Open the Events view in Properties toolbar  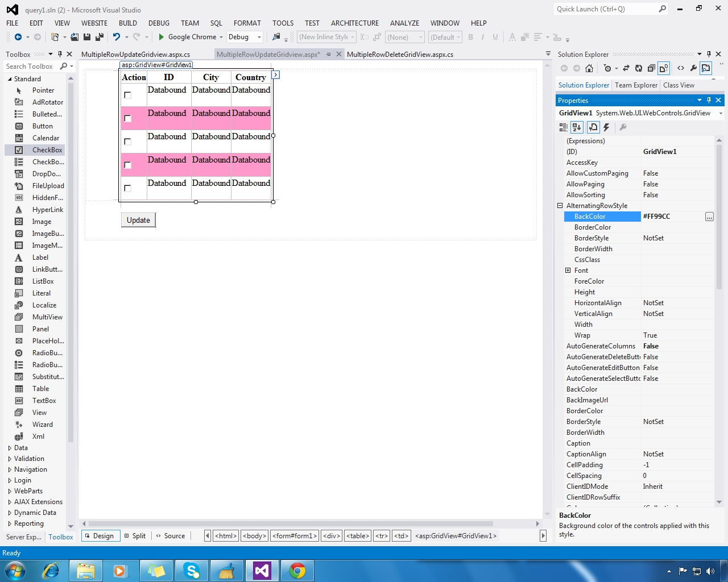tap(606, 127)
